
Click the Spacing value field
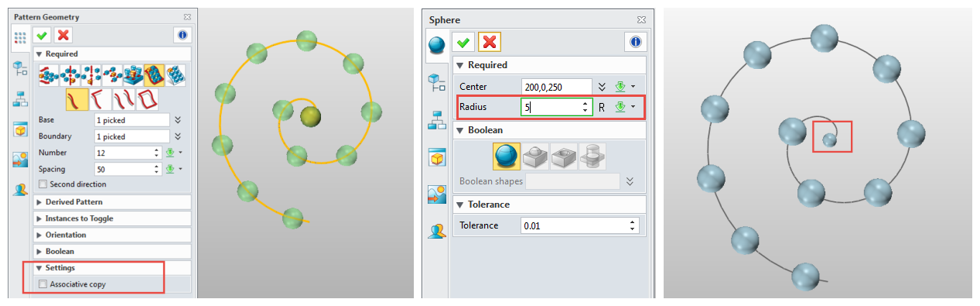[123, 169]
